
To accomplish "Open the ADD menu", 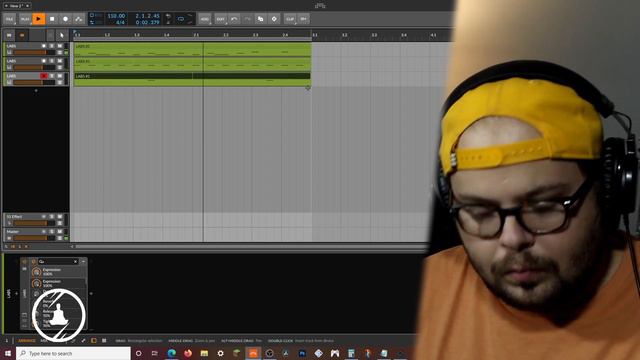I will pos(204,19).
